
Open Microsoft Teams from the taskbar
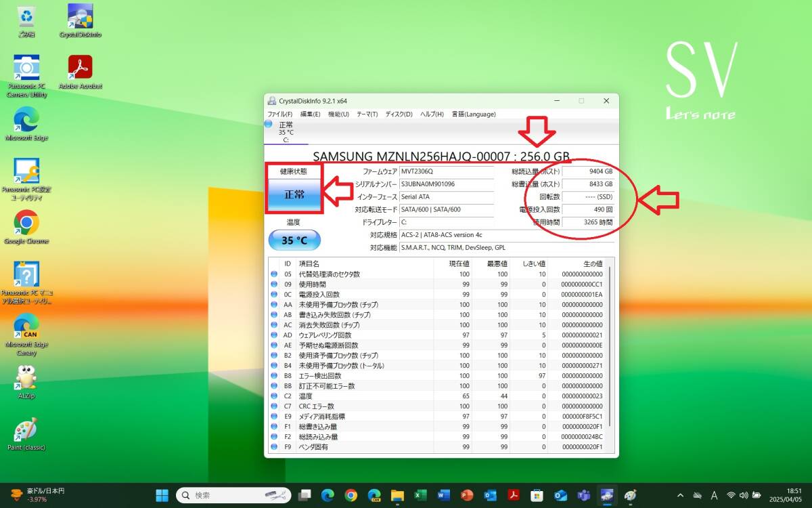pyautogui.click(x=583, y=495)
